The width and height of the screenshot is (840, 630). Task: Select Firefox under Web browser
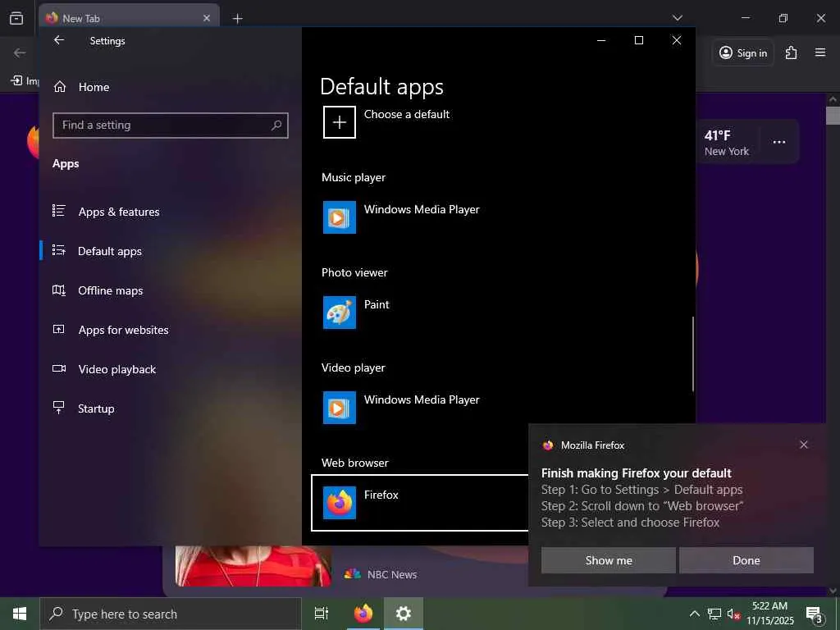pyautogui.click(x=420, y=503)
